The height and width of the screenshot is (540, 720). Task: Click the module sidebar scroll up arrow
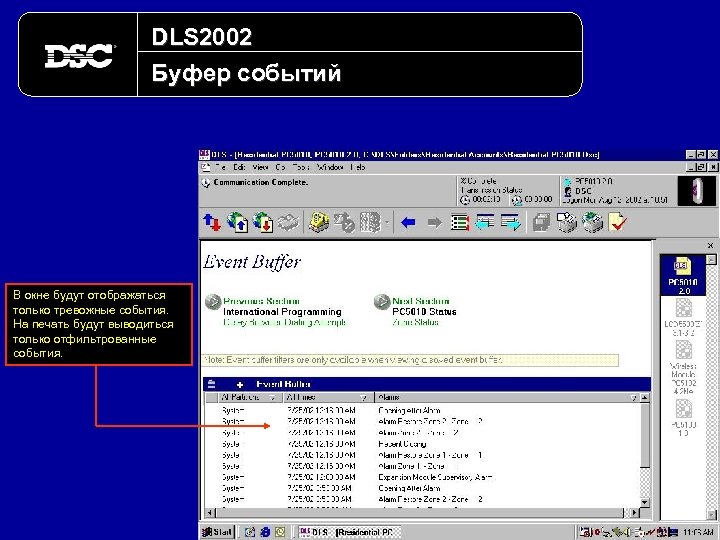pos(710,260)
